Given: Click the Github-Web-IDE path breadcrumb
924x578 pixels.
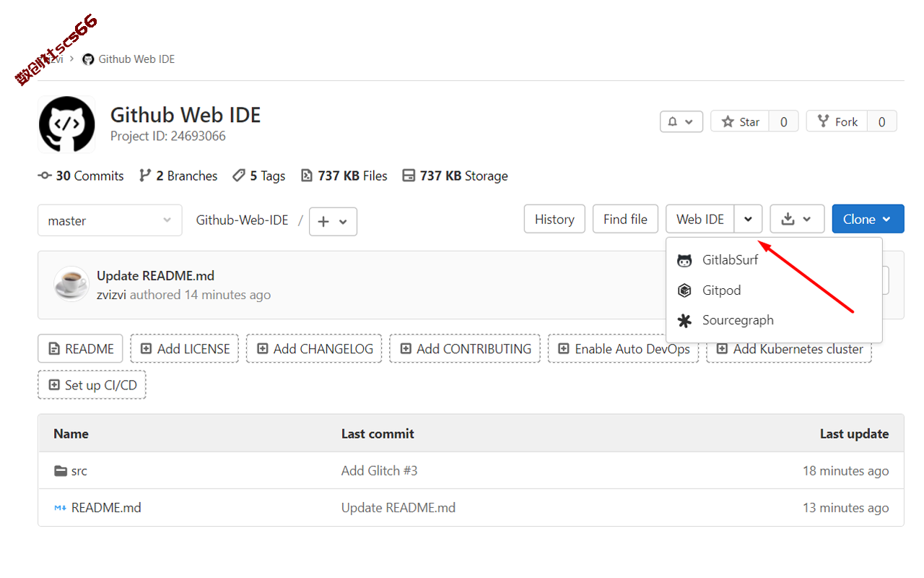Looking at the screenshot, I should click(x=242, y=220).
